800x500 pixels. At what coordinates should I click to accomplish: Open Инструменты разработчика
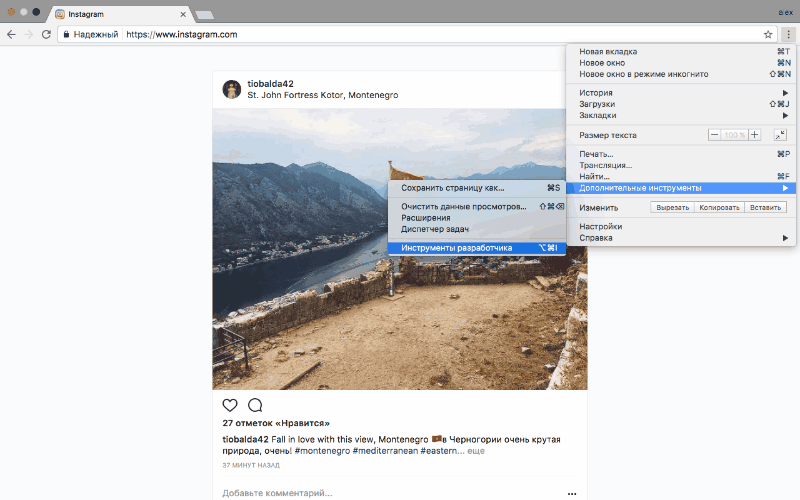tap(477, 248)
